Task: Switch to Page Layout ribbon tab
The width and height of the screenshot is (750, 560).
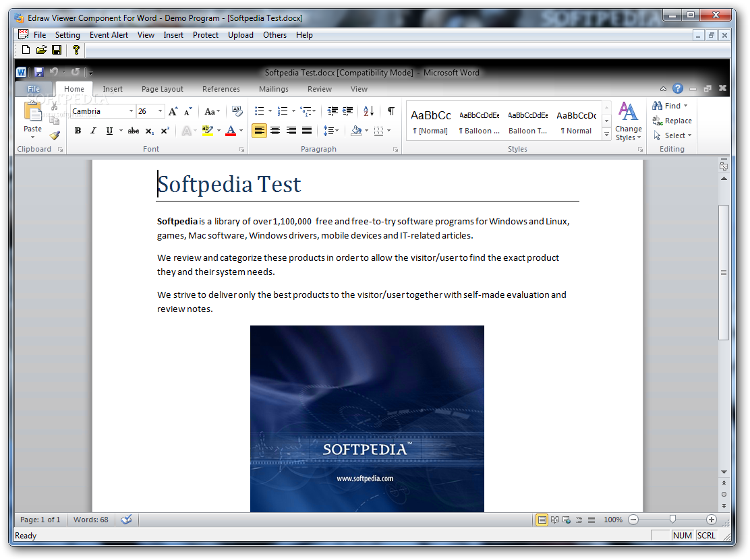Action: (x=162, y=89)
